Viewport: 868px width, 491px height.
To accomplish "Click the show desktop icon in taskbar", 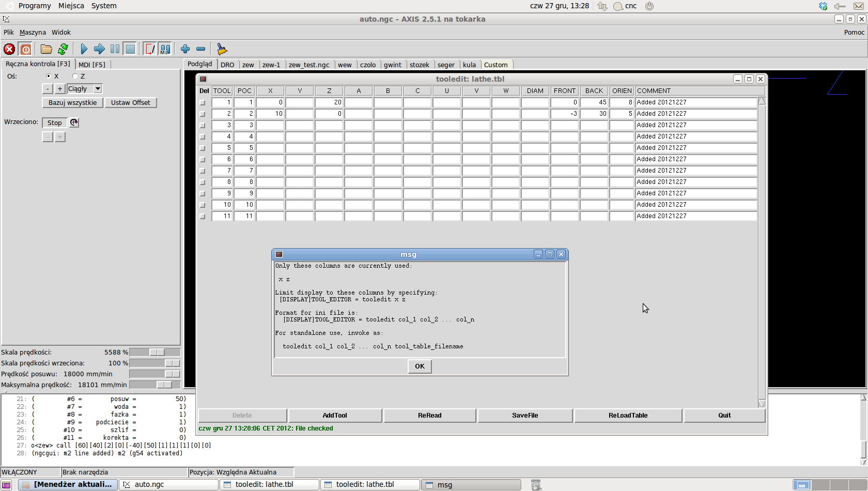I will pos(6,485).
